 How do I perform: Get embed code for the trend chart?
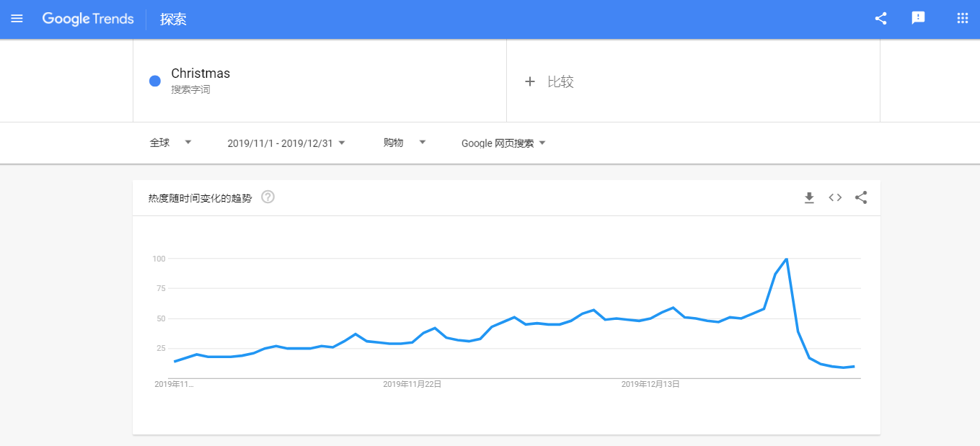[x=835, y=197]
